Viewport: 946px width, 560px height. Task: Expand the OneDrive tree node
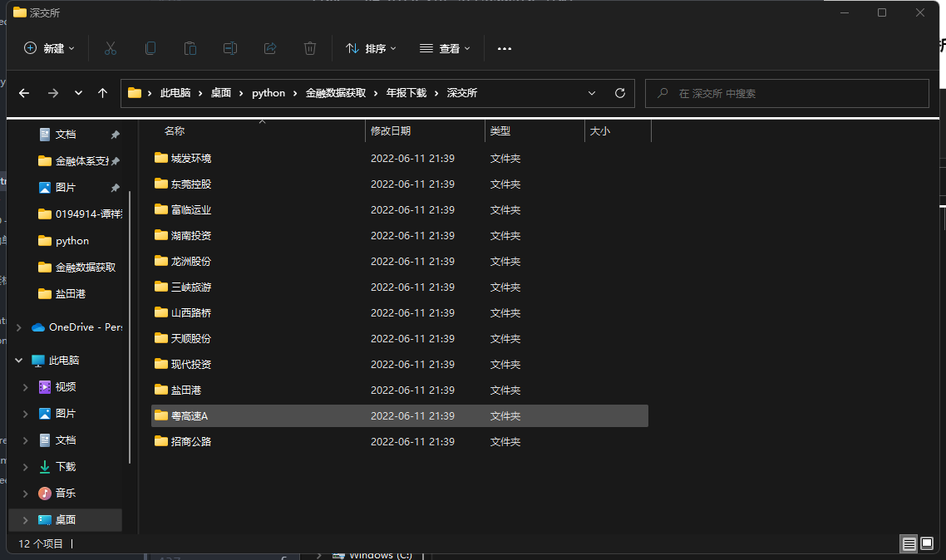pyautogui.click(x=19, y=327)
